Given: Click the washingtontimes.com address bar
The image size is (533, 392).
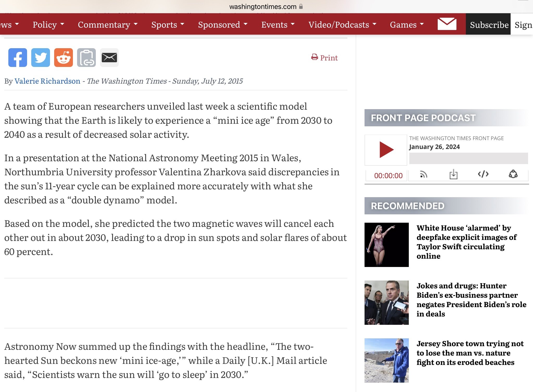Looking at the screenshot, I should [x=266, y=7].
